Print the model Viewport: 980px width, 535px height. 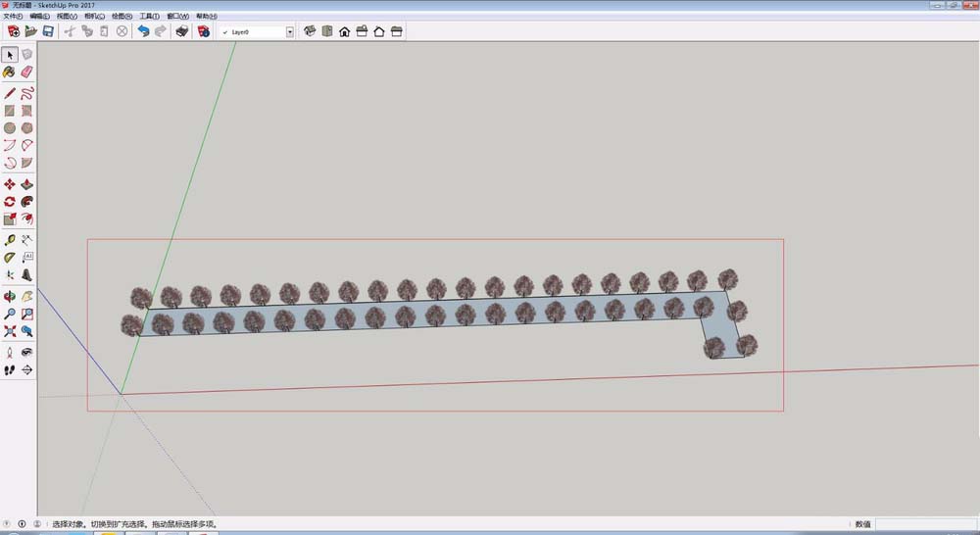pos(182,31)
